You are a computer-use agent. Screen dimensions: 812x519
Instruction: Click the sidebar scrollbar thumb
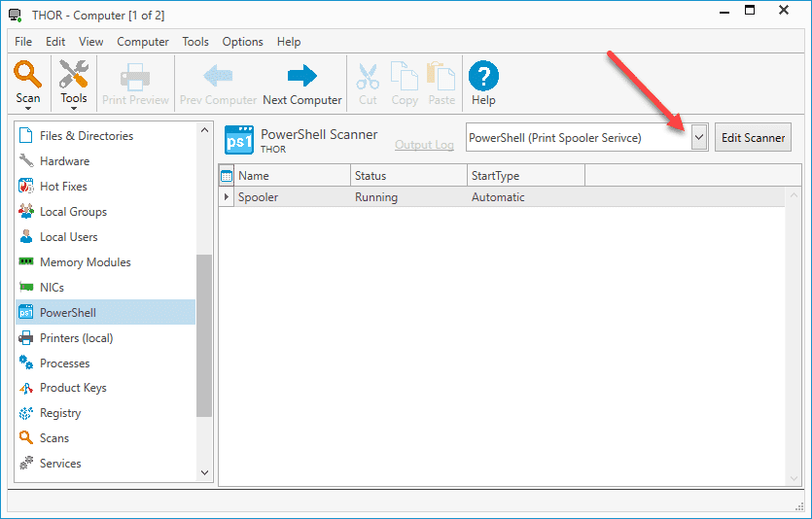pyautogui.click(x=204, y=335)
